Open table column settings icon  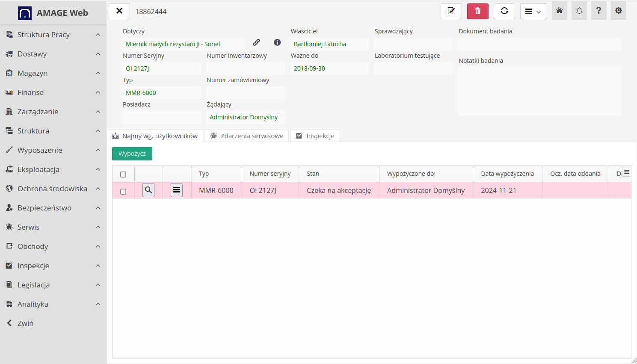[627, 172]
